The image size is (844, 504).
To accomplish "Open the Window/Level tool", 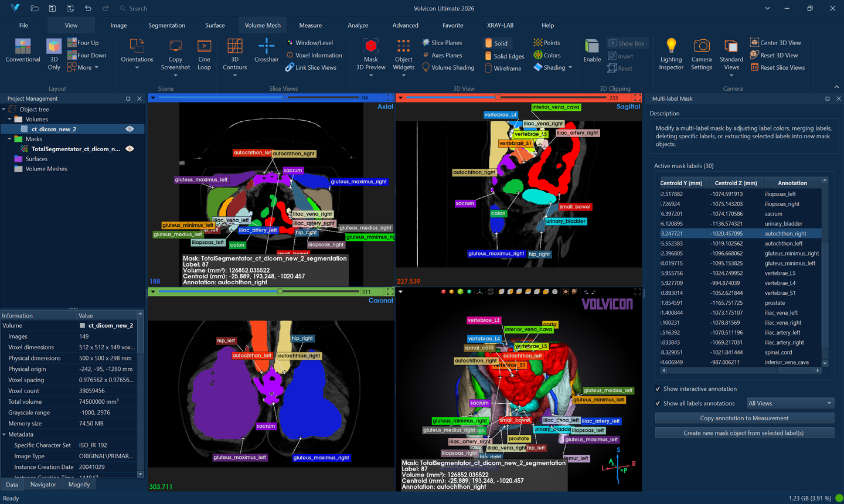I will coord(310,43).
